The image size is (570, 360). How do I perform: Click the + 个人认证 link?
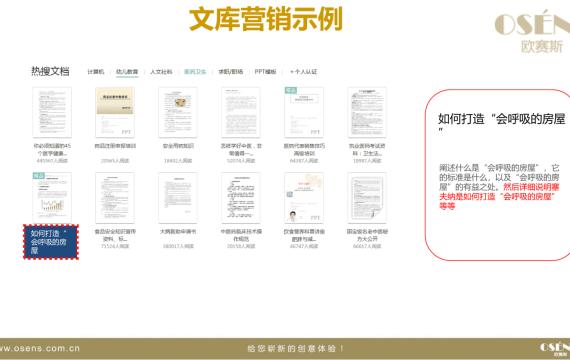pos(304,72)
